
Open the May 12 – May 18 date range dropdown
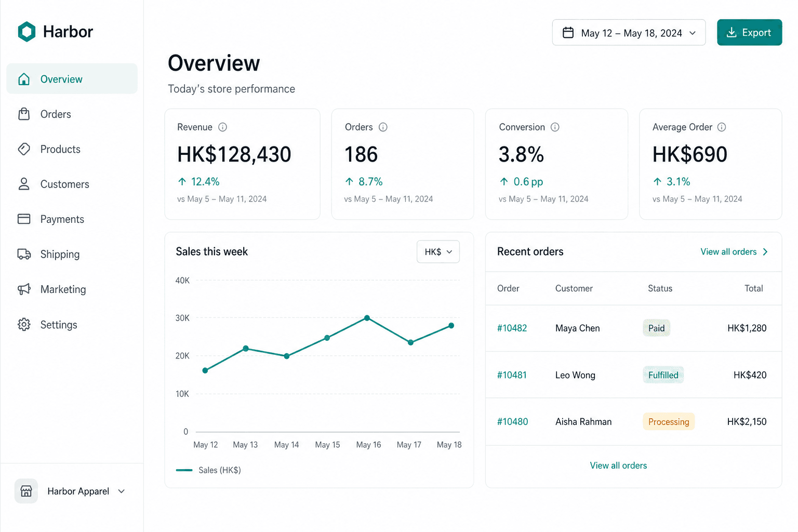629,33
